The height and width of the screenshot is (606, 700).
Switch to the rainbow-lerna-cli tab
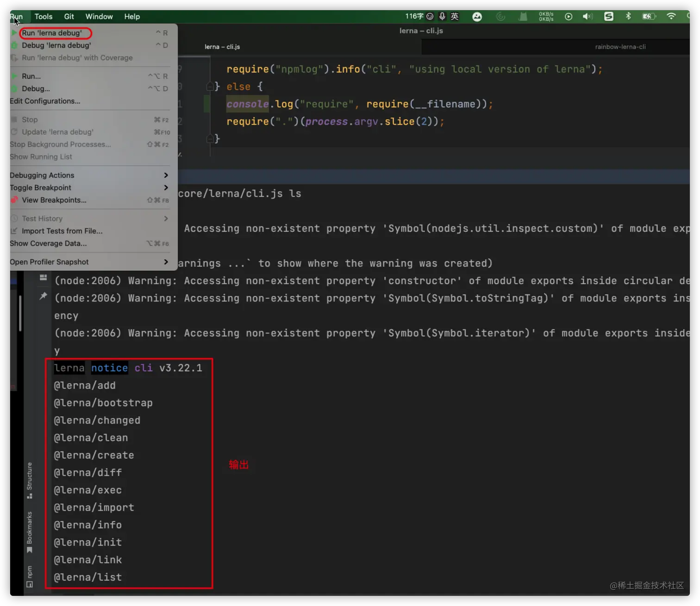(620, 47)
